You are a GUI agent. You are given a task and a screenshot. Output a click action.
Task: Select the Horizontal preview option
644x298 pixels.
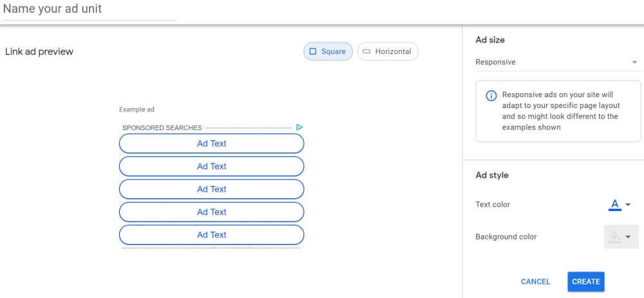[x=388, y=51]
